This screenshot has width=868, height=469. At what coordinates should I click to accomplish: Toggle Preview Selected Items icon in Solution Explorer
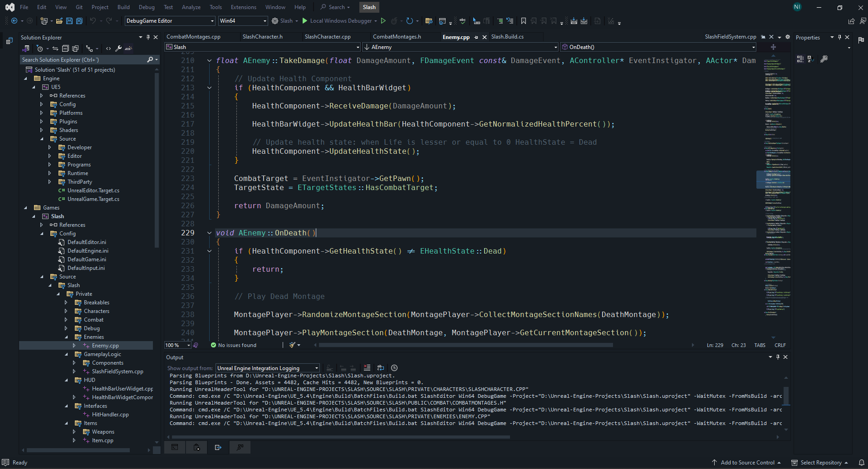click(128, 49)
